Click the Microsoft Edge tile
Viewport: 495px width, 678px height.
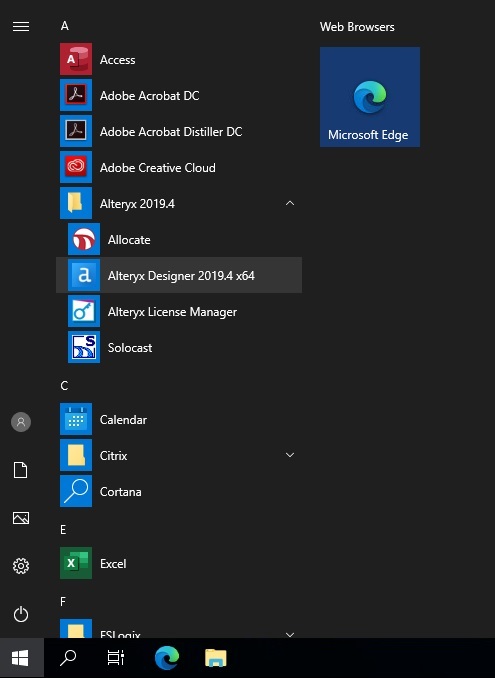coord(370,97)
